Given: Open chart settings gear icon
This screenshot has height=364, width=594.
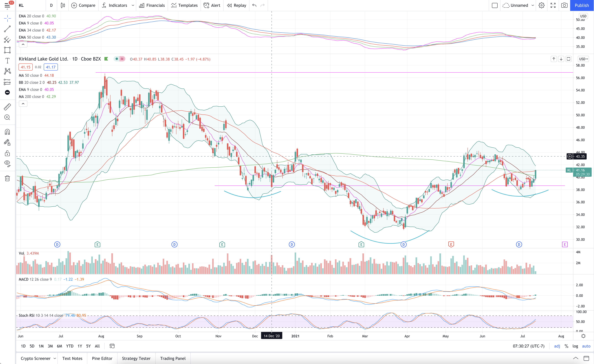Looking at the screenshot, I should (x=541, y=5).
